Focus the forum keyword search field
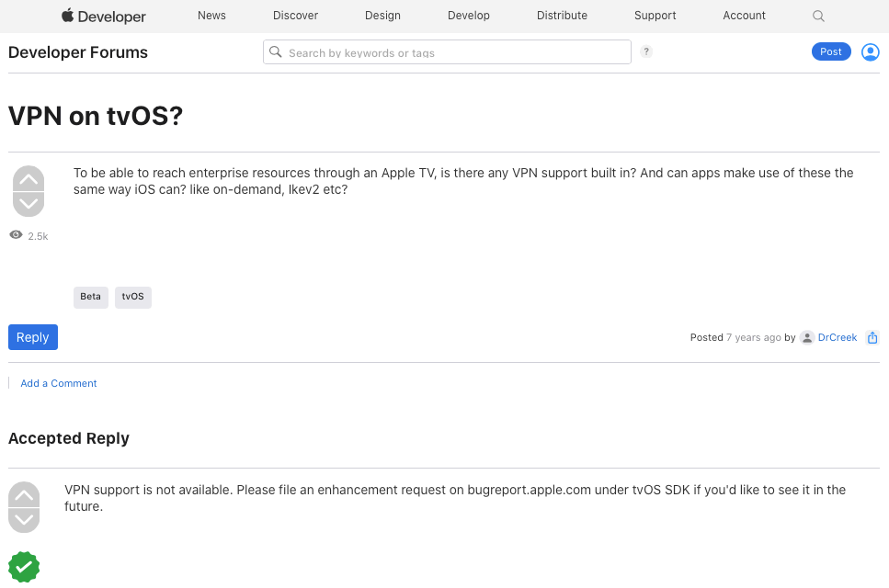Screen dimensions: 889x588 [447, 52]
